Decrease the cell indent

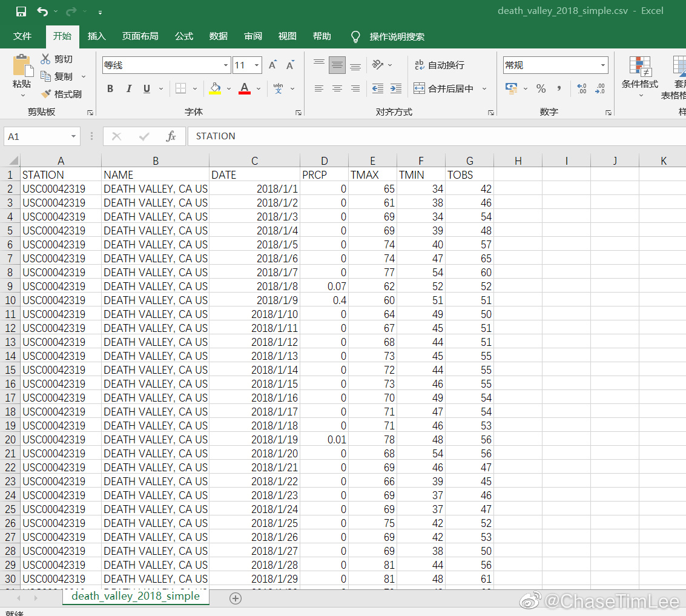pyautogui.click(x=378, y=89)
